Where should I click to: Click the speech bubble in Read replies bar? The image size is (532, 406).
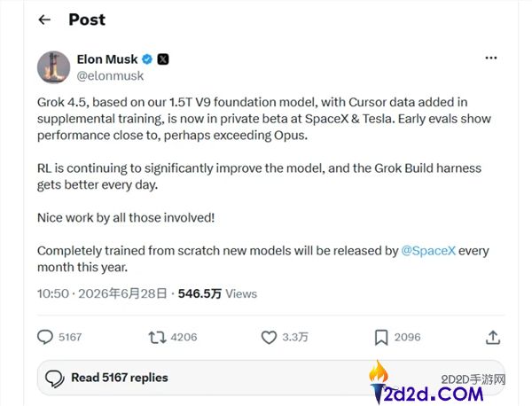pos(55,379)
